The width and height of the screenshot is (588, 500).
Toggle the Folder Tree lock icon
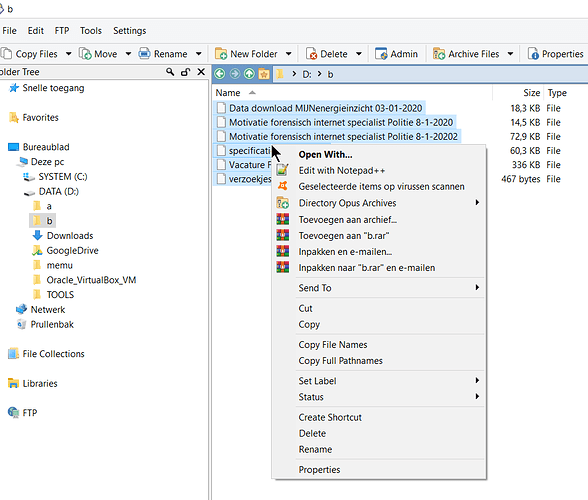click(185, 72)
